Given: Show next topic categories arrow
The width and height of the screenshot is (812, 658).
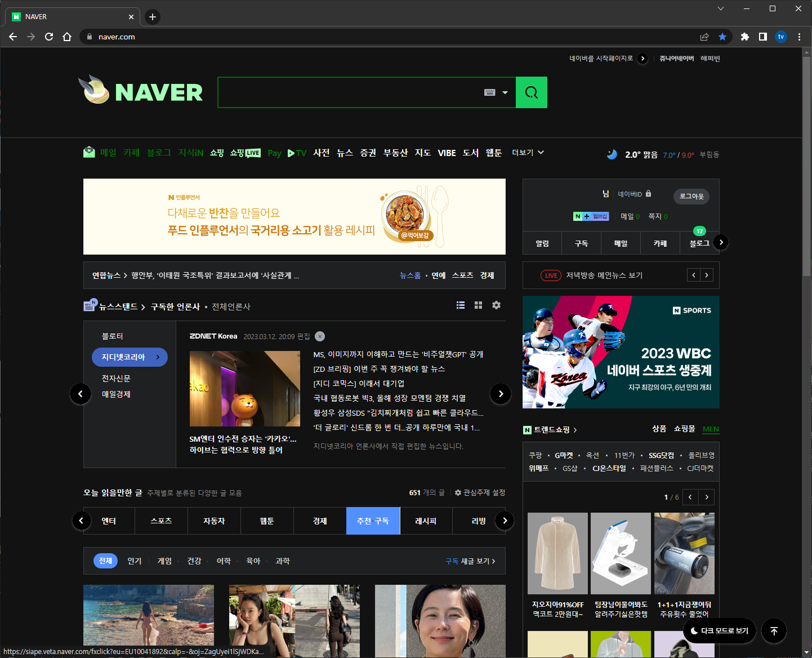Looking at the screenshot, I should [505, 521].
